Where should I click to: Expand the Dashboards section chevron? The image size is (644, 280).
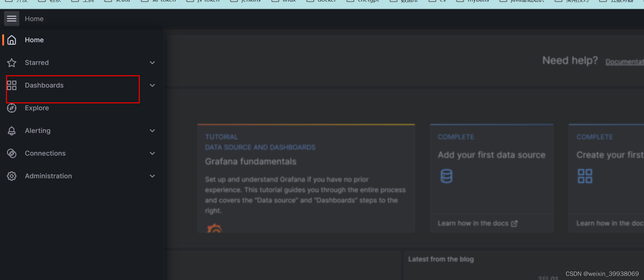152,85
